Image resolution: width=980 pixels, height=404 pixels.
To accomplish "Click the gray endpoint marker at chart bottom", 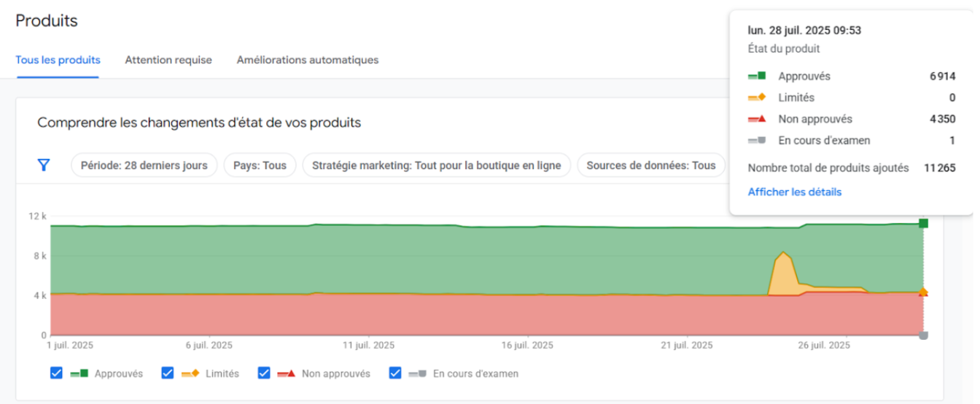I will pos(923,335).
